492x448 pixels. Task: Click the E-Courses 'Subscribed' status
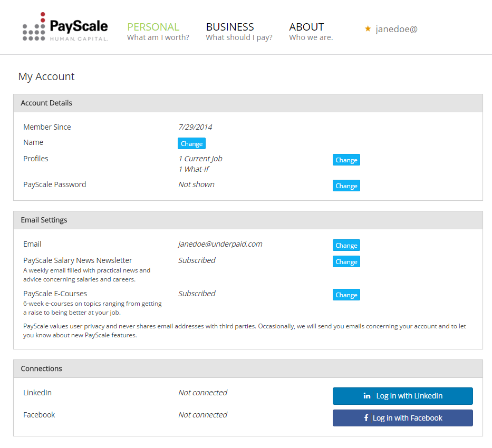197,294
